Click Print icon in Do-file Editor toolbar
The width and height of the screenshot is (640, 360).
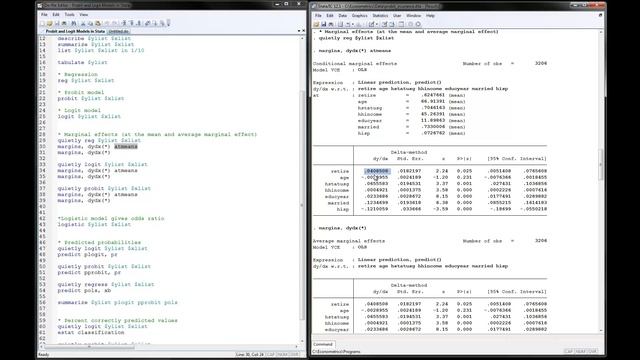pyautogui.click(x=64, y=23)
